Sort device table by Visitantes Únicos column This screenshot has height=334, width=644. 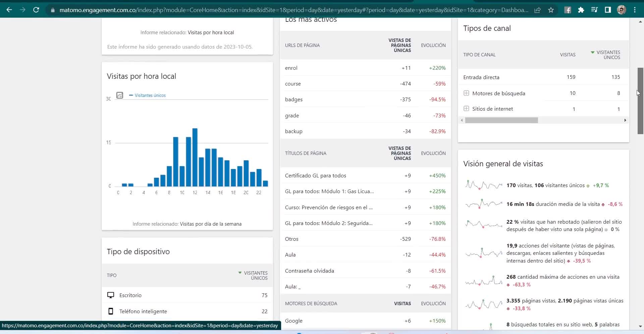pos(255,275)
